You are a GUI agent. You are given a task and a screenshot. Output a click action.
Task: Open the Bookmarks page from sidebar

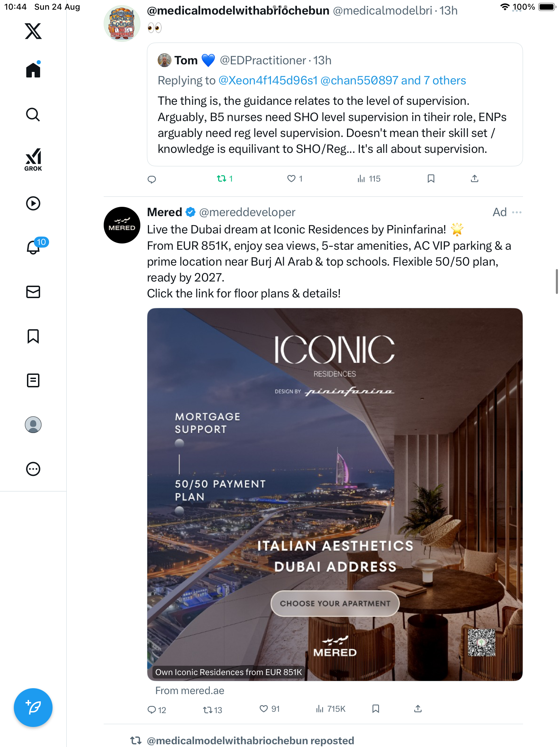pyautogui.click(x=33, y=336)
